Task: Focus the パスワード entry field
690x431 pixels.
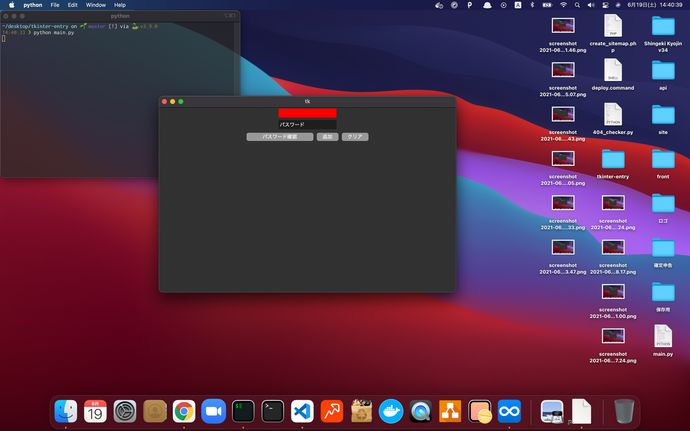Action: click(x=307, y=125)
